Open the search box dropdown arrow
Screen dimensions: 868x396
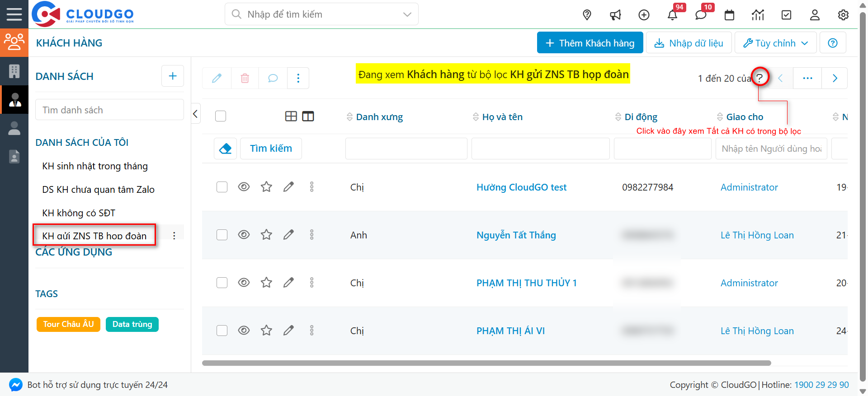pos(407,14)
